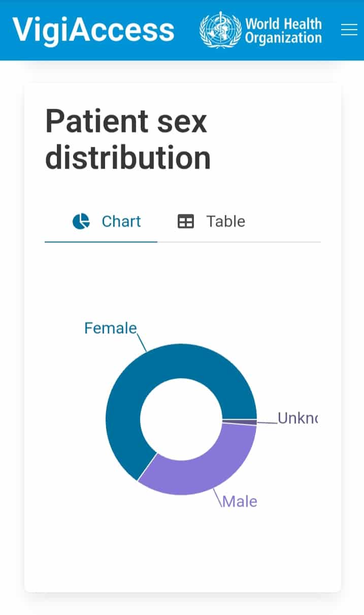
Task: Click the VigiAccess logo text
Action: click(x=93, y=30)
